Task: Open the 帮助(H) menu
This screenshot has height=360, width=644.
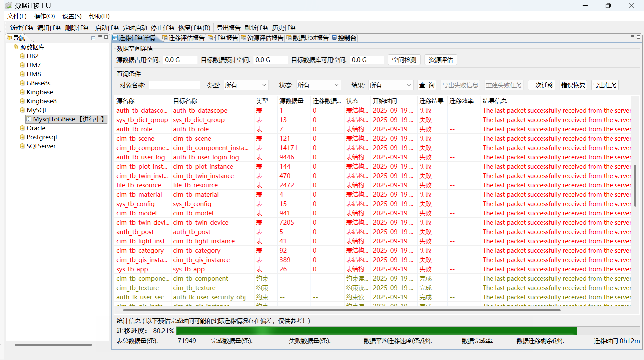Action: (x=99, y=16)
